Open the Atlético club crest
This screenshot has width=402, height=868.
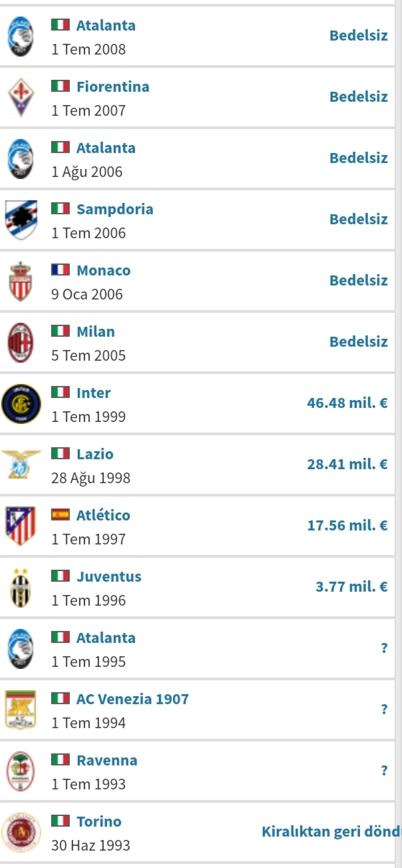point(21,526)
